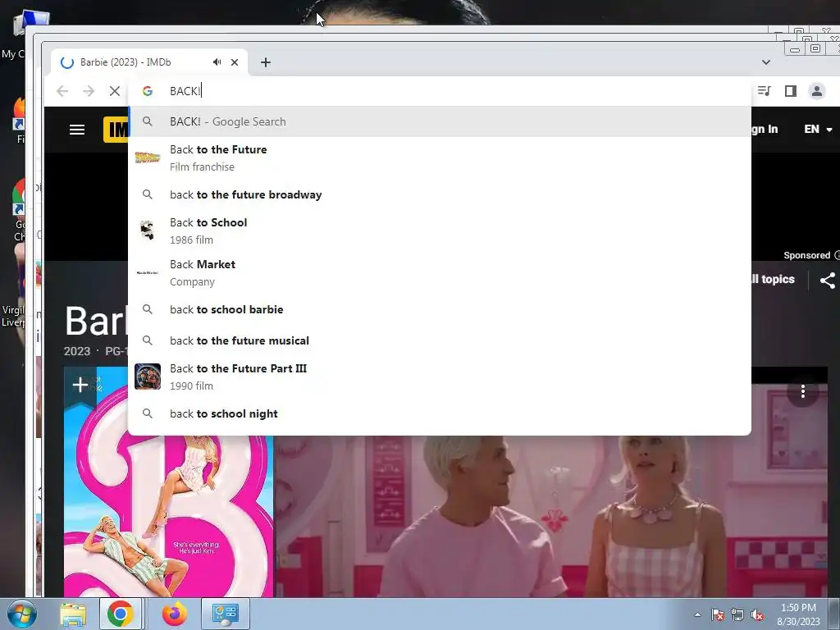
Task: Close the Barbie (2023) - IMDb tab
Action: pyautogui.click(x=235, y=62)
